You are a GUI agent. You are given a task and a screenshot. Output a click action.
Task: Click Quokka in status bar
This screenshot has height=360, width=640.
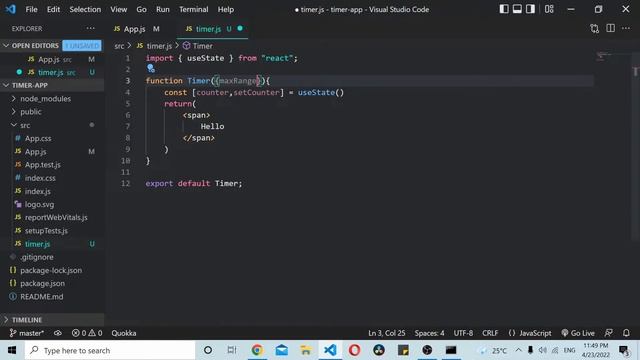click(x=124, y=333)
